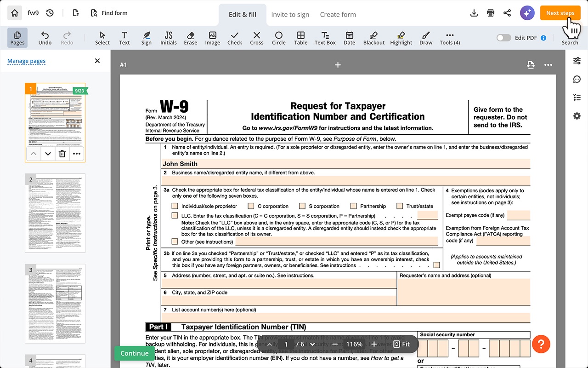Screen dimensions: 588x368
Task: Move page 1 up
Action: (x=33, y=154)
